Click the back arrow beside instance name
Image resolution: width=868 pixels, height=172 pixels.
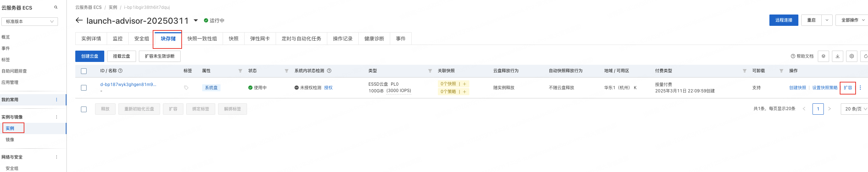[79, 21]
